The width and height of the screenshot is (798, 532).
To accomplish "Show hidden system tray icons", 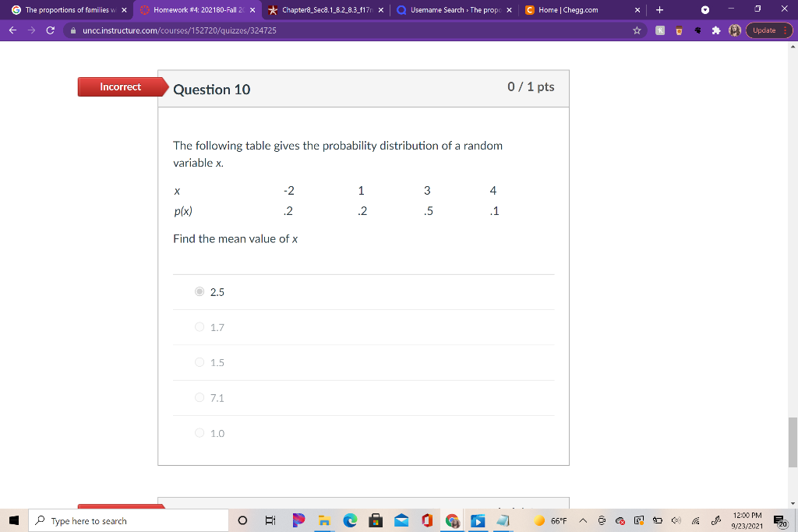I will (x=583, y=521).
